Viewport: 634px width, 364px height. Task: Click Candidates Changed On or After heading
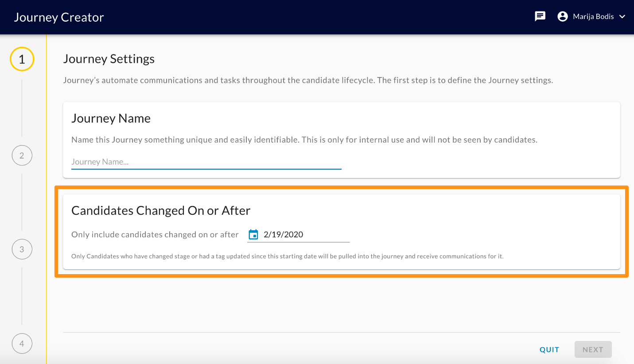click(x=161, y=210)
